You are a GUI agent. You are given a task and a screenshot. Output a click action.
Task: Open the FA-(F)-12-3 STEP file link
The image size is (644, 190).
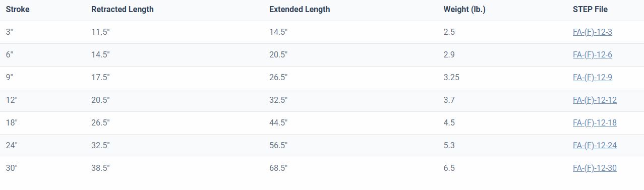coord(593,32)
